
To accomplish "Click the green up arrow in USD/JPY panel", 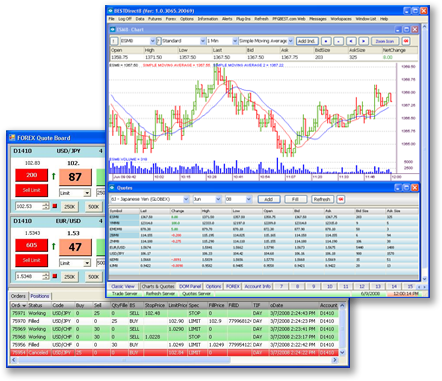I will coord(54,176).
